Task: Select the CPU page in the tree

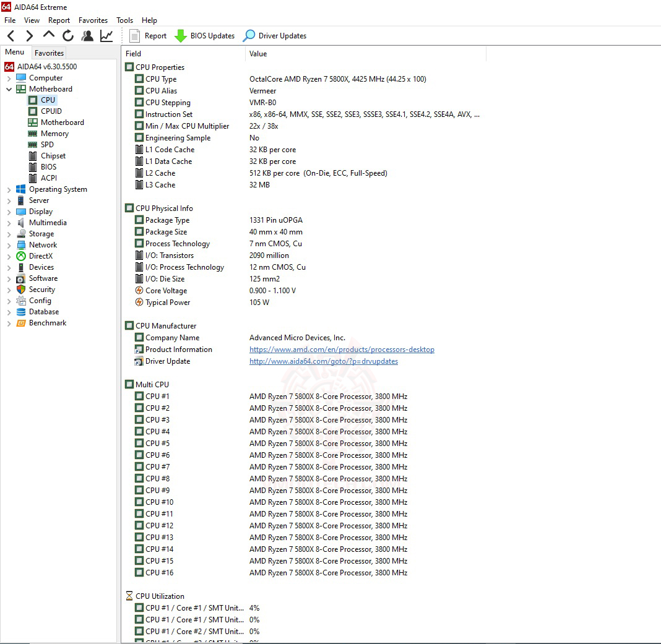Action: click(x=41, y=100)
